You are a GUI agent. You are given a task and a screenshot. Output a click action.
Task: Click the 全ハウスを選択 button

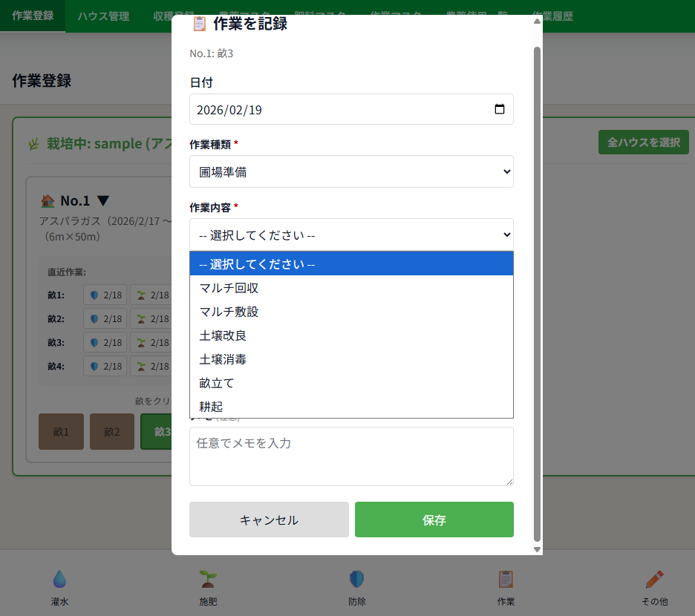(643, 142)
